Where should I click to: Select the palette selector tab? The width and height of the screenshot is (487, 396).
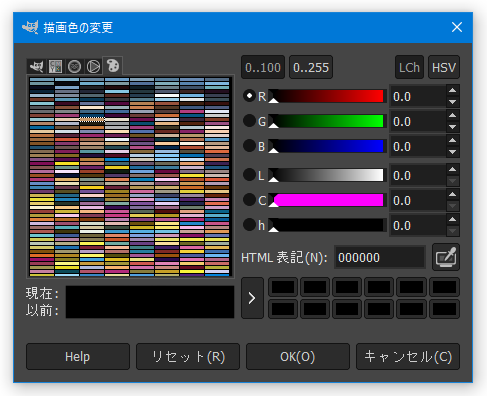point(113,65)
